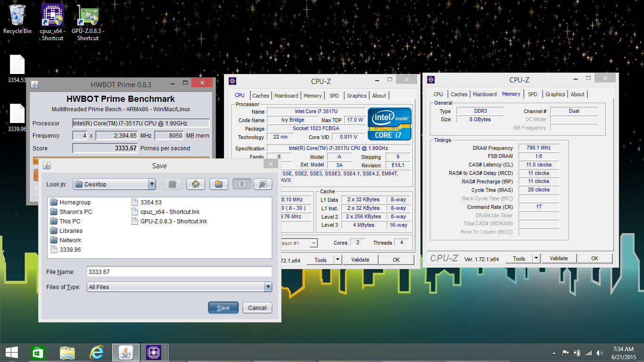Open About tab in left CPU-Z window
This screenshot has width=644, height=362.
coord(379,96)
